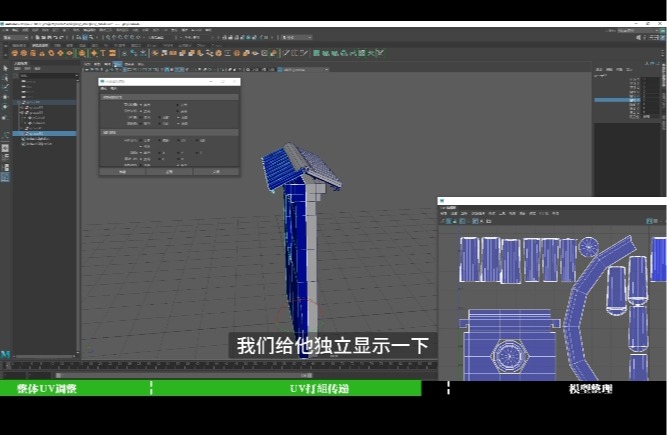
Task: Create a polygon disc from the shelf
Action: (69, 53)
